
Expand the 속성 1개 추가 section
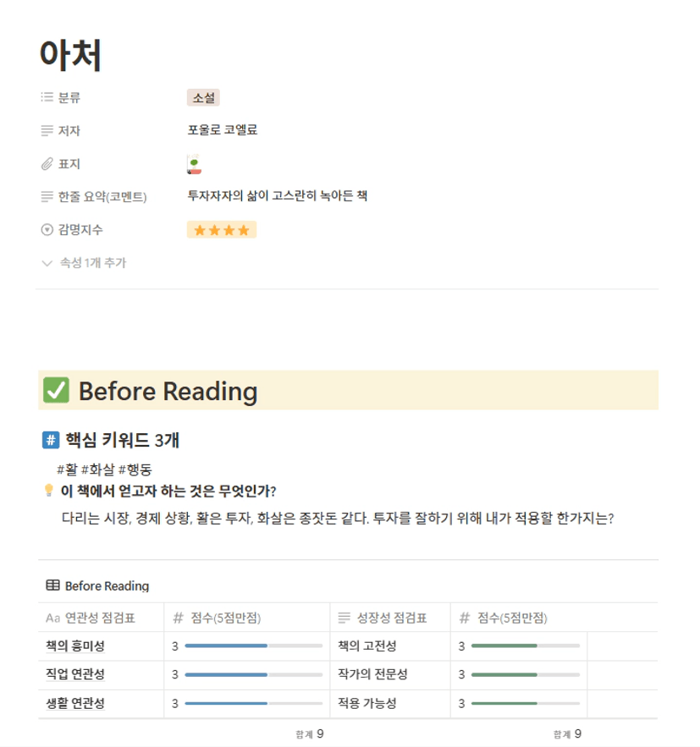(85, 263)
